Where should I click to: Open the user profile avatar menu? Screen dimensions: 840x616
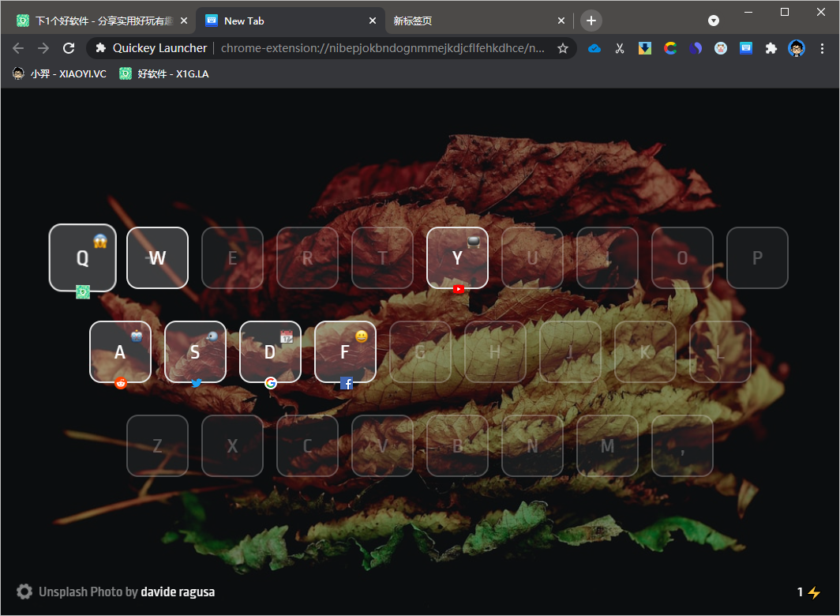coord(797,48)
